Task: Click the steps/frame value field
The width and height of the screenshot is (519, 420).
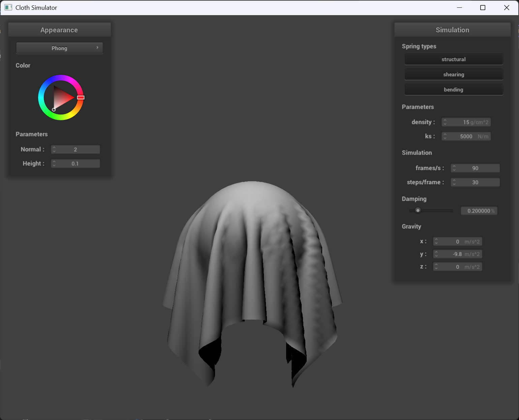Action: coord(475,182)
